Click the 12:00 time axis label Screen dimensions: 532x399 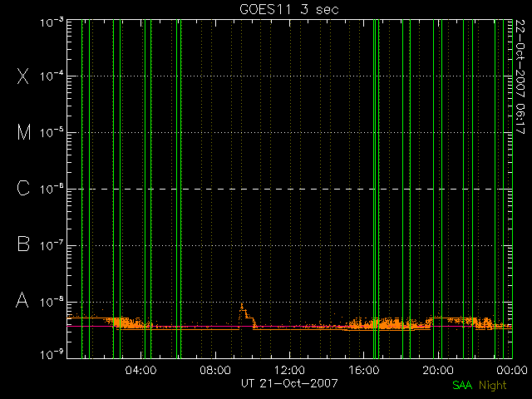pos(289,370)
